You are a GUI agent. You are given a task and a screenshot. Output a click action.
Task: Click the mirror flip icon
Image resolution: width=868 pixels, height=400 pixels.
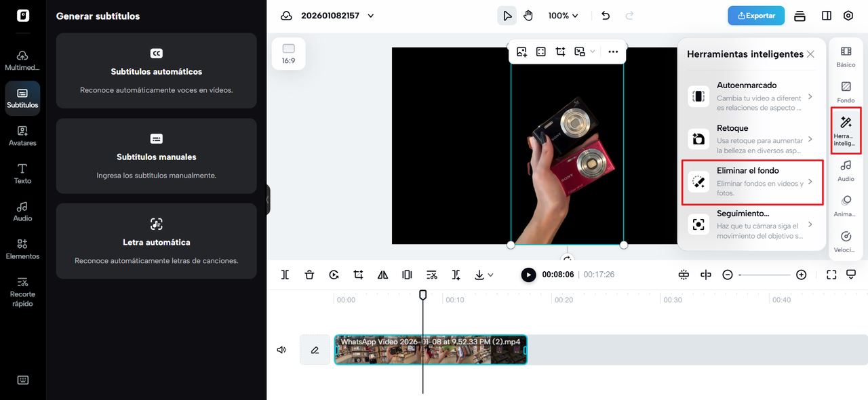point(382,275)
